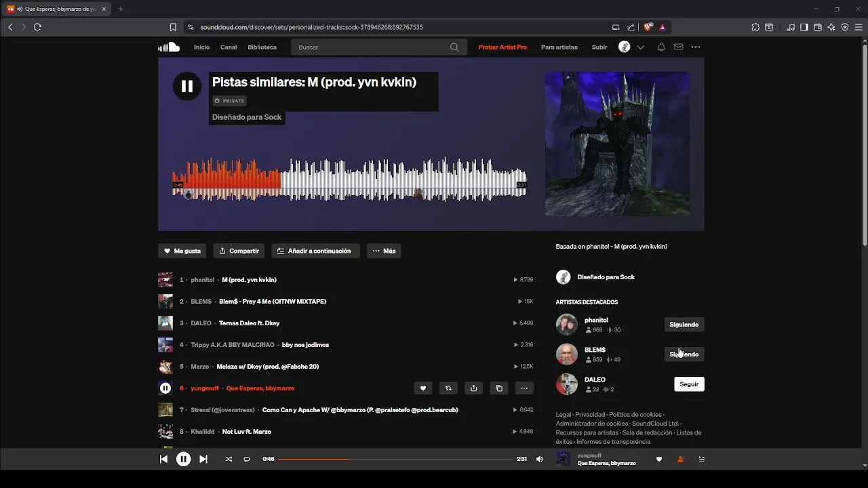Skip to next track in player bar

[203, 459]
